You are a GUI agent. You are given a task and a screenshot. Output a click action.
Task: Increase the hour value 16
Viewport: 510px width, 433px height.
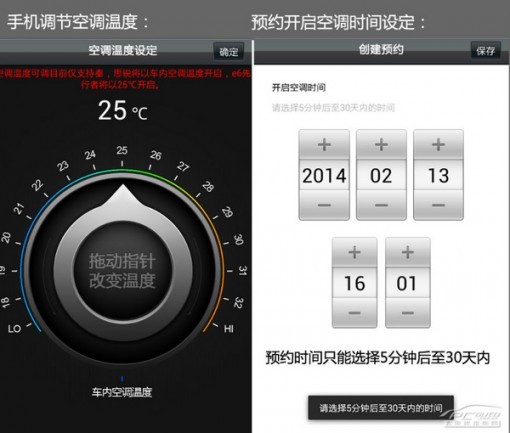[x=354, y=252]
